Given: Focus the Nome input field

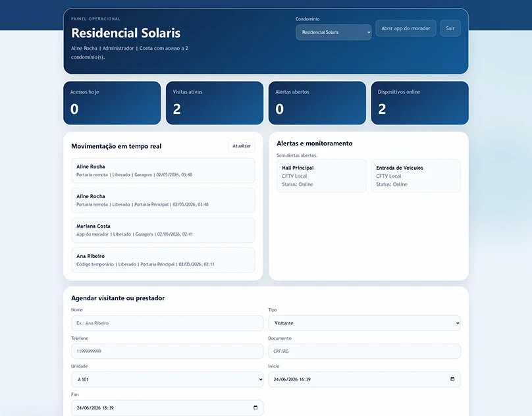Looking at the screenshot, I should (x=167, y=323).
